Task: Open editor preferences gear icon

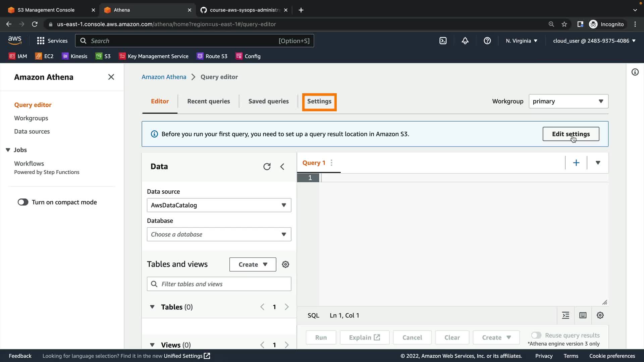Action: pyautogui.click(x=600, y=315)
